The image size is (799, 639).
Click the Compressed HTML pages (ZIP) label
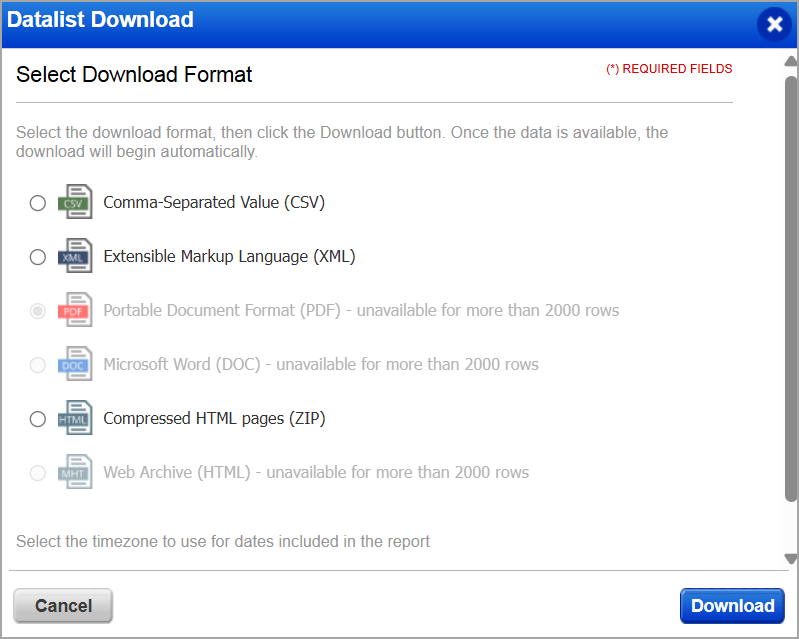click(214, 418)
